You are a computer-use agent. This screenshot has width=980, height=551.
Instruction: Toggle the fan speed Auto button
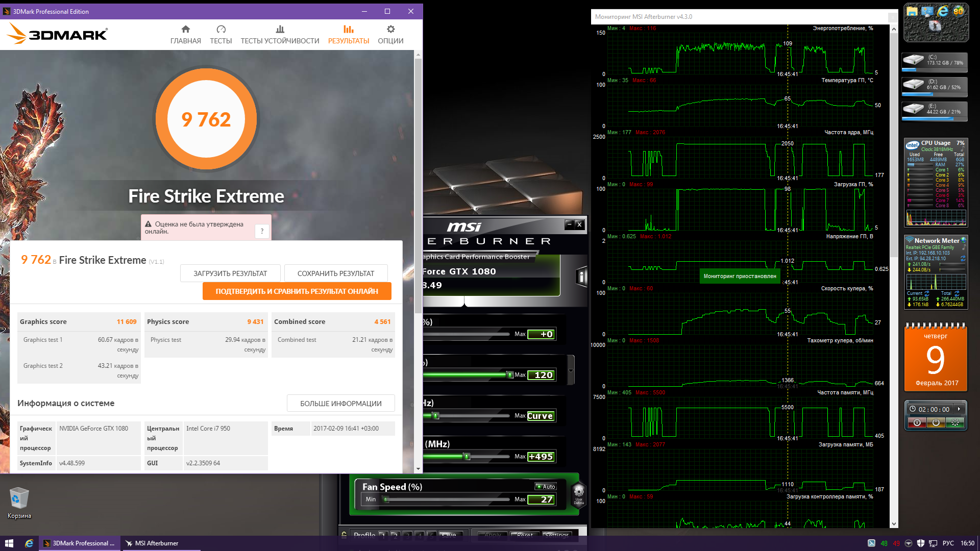coord(546,487)
